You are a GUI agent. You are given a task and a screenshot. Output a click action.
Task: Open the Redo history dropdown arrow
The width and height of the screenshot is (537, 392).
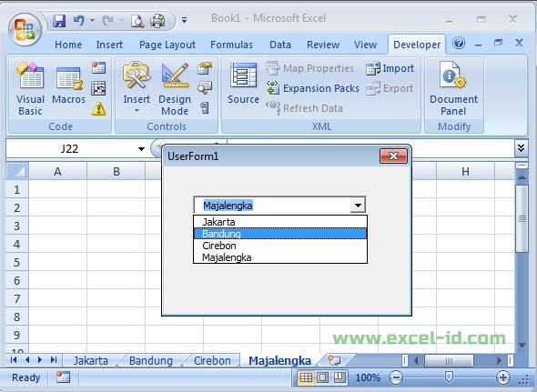(121, 21)
